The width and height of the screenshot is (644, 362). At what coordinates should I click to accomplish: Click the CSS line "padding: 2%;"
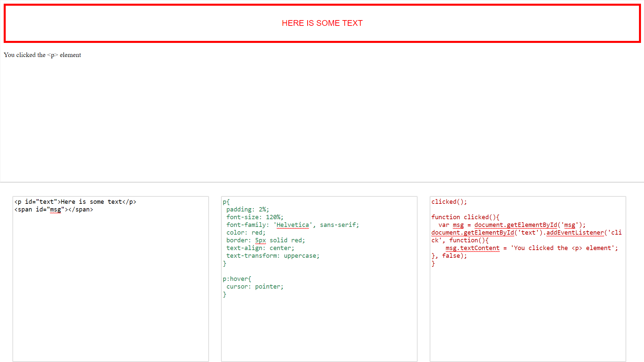(x=248, y=209)
